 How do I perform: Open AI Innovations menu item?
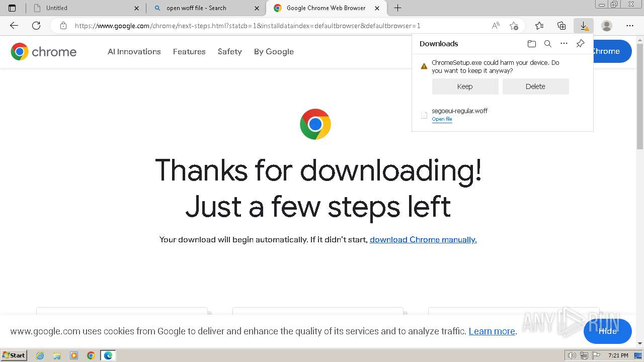click(x=134, y=51)
